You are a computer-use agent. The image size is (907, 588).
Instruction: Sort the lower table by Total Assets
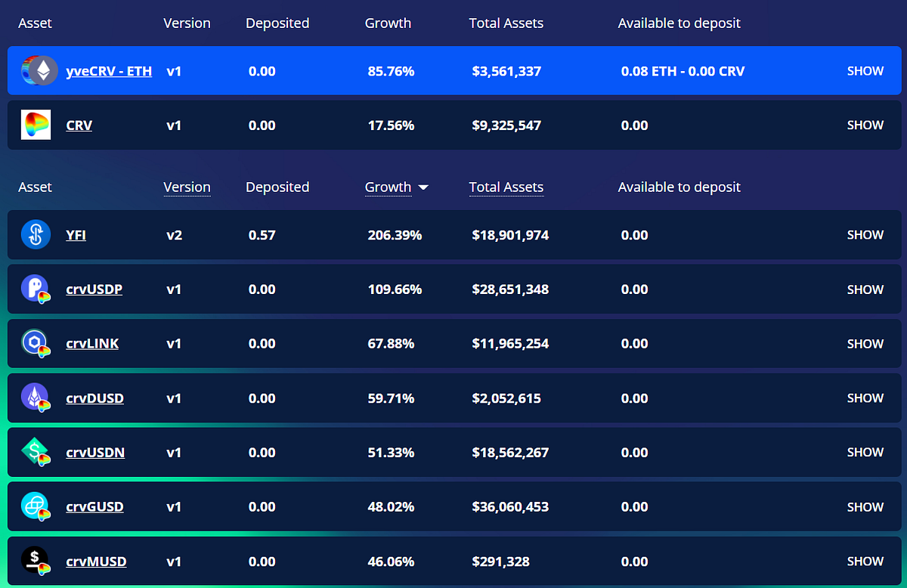(506, 187)
